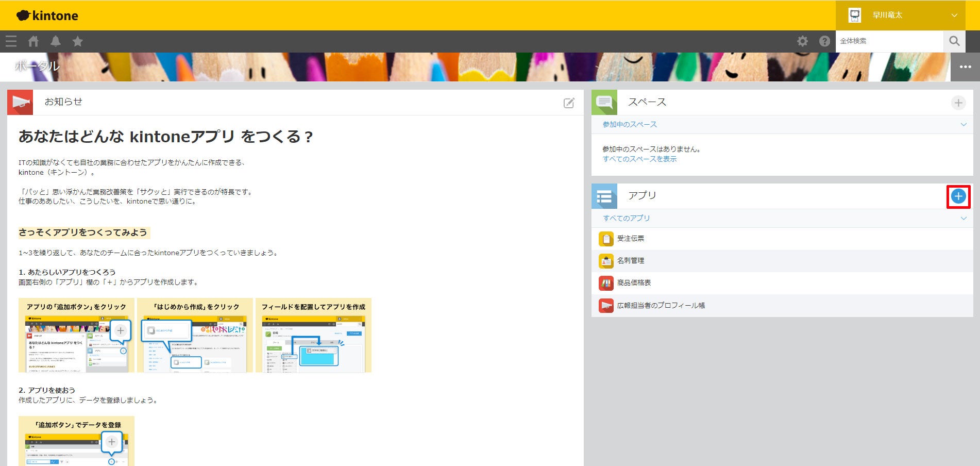Click the アプリの「追加ボタン」をクリック thumbnail
The image size is (980, 466).
pos(76,335)
